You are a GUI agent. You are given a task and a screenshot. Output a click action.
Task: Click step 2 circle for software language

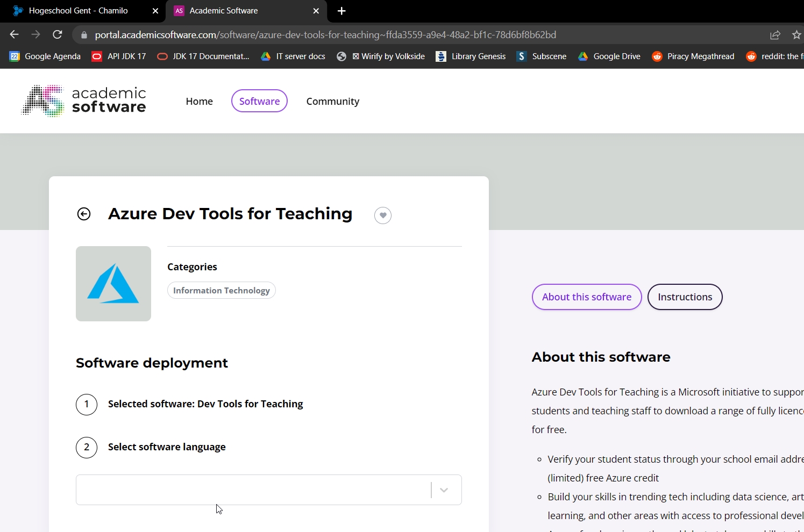pyautogui.click(x=87, y=447)
